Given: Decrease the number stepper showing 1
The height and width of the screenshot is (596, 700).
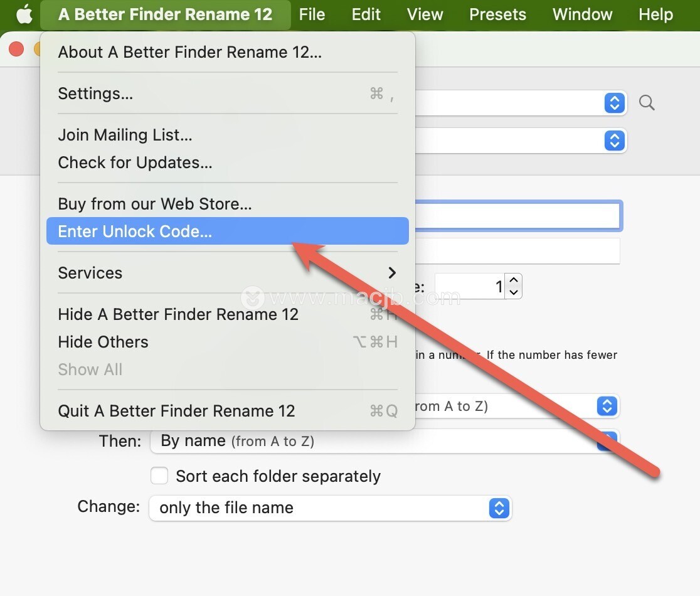Looking at the screenshot, I should [514, 292].
